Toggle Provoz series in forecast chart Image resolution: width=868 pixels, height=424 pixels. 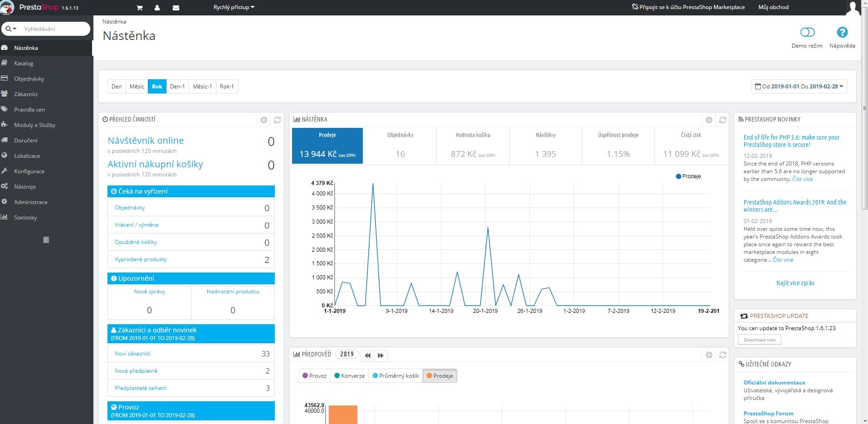pyautogui.click(x=314, y=375)
